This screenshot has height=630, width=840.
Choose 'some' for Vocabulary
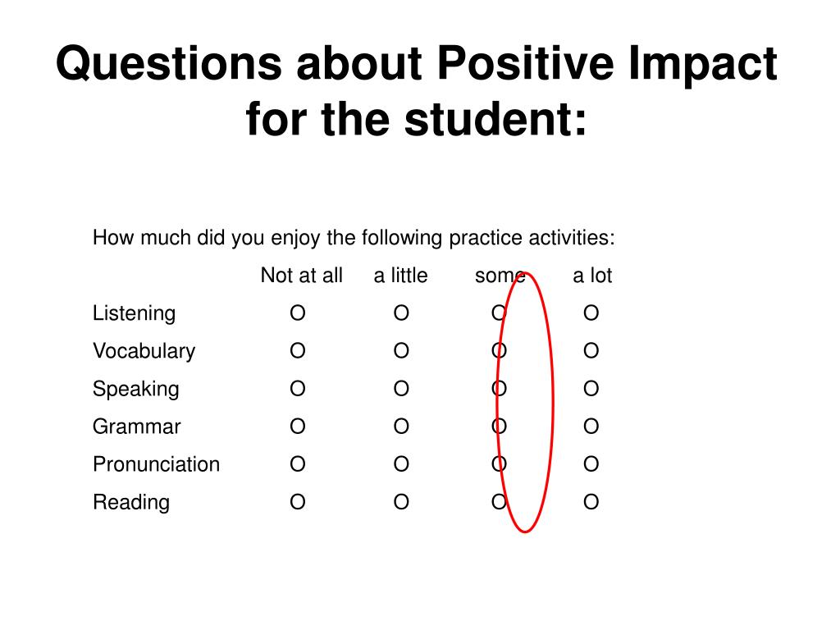coord(499,351)
